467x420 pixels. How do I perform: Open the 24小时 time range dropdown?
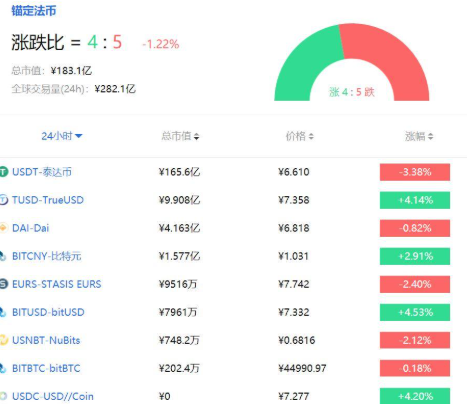[x=62, y=136]
